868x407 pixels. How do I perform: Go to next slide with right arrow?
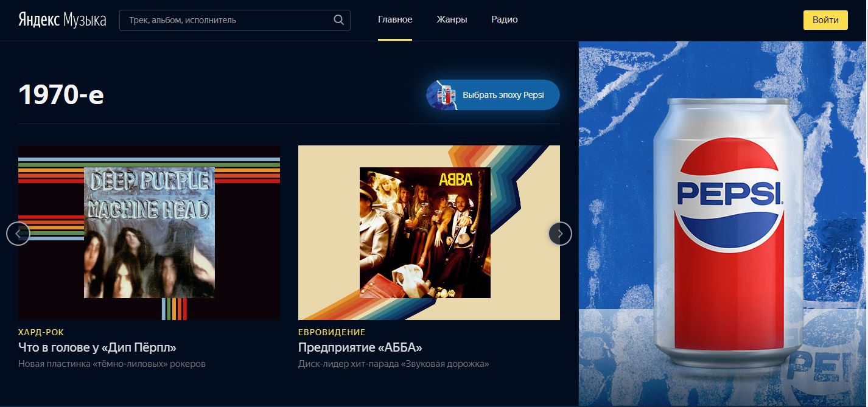coord(560,234)
